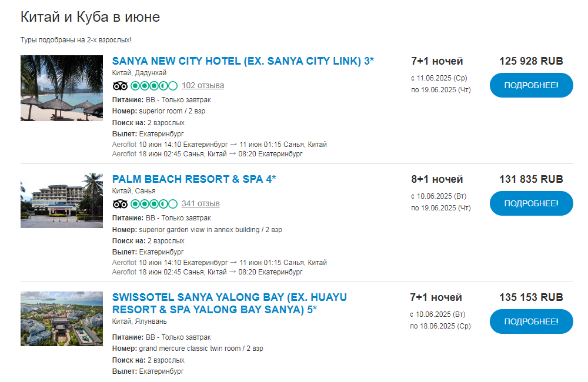This screenshot has height=382, width=588.
Task: Open Palm Beach Resort & Spa 4* title
Action: pyautogui.click(x=194, y=179)
